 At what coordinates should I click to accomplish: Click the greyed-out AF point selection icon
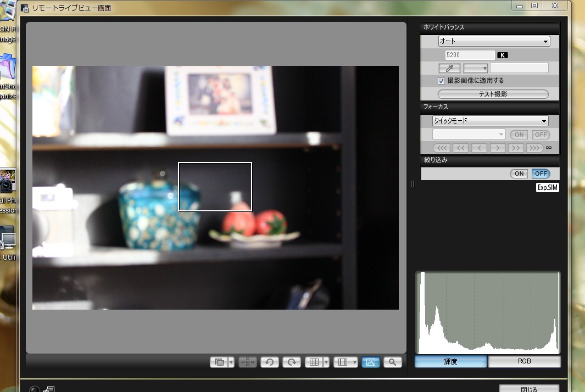pos(247,362)
